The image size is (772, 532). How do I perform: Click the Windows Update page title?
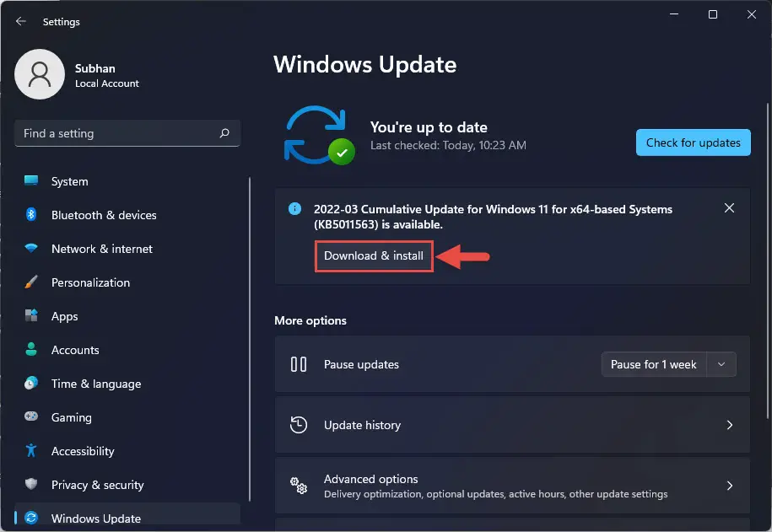[364, 64]
